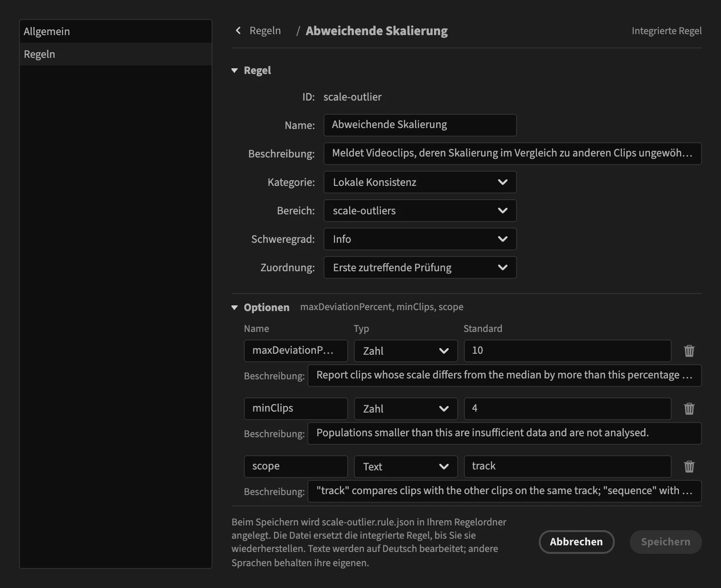Click the Abbrechen button
Viewport: 721px width, 588px height.
click(576, 542)
